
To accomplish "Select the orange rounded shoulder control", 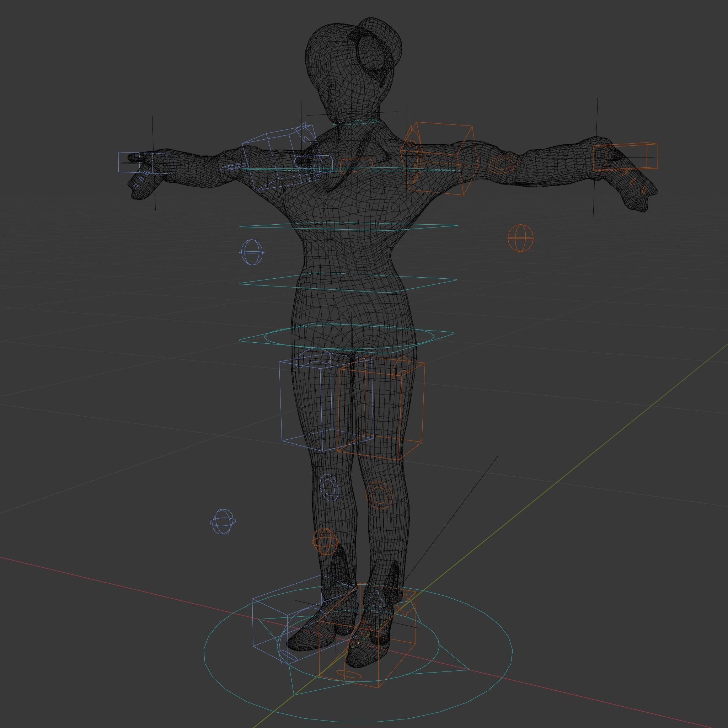I will [x=357, y=165].
